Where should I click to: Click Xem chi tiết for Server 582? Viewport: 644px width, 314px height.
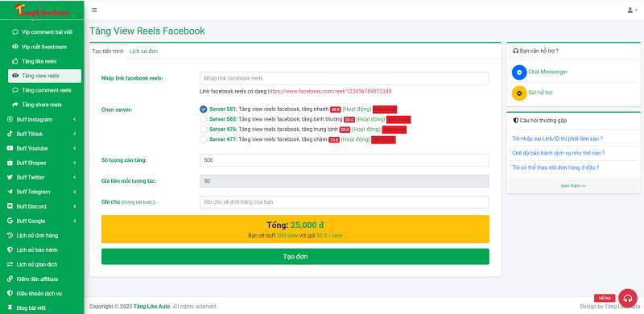click(398, 120)
